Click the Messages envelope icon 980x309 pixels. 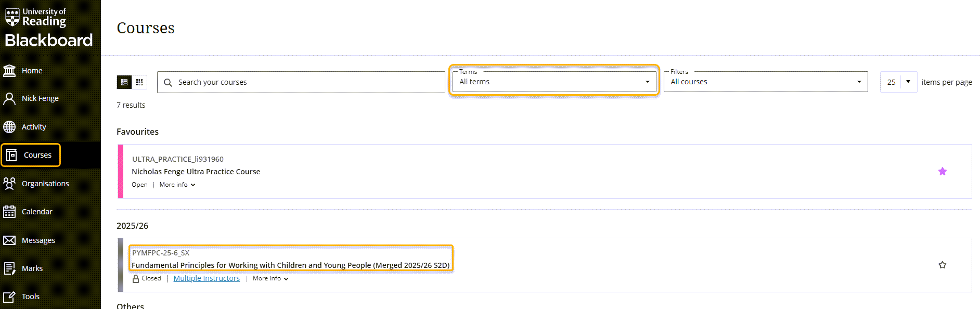(x=9, y=240)
